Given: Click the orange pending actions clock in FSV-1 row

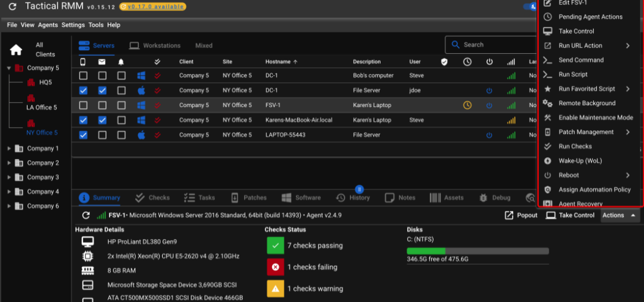Looking at the screenshot, I should [467, 105].
